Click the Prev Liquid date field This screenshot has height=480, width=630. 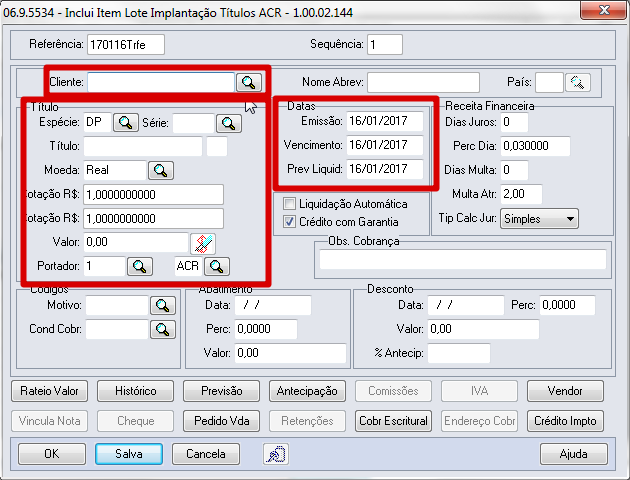point(385,169)
